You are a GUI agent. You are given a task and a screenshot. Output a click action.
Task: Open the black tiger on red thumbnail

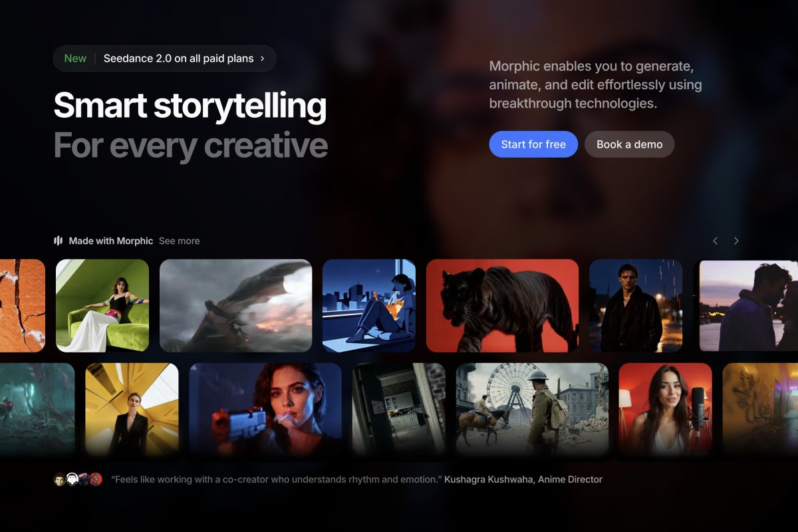502,305
